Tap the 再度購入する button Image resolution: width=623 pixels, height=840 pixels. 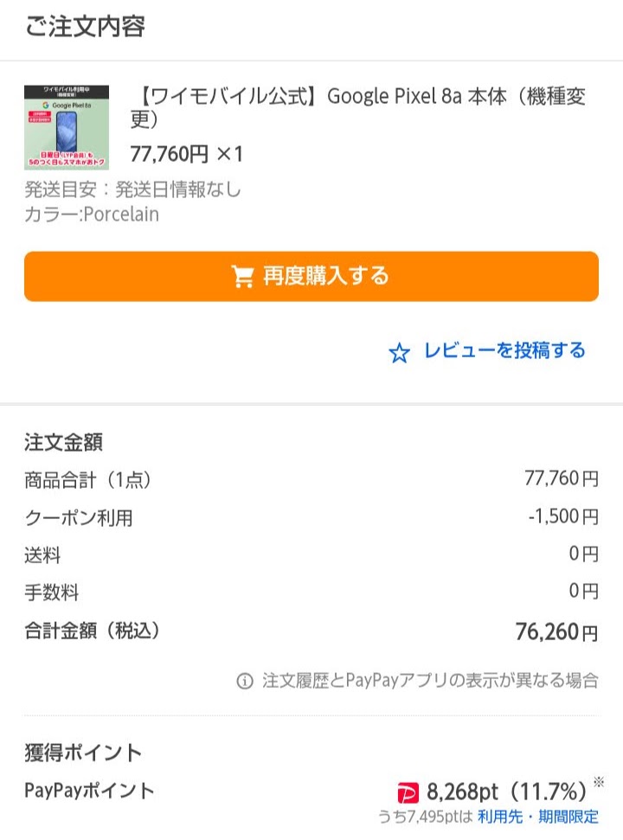[x=311, y=277]
